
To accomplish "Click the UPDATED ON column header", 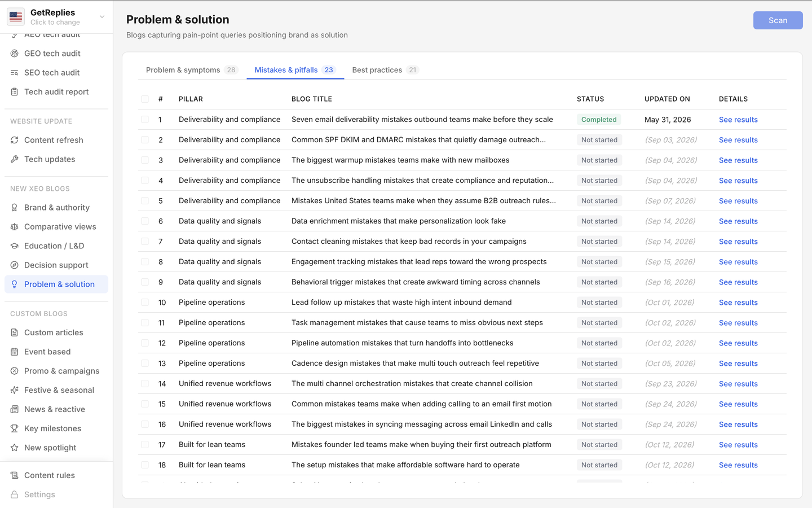I will click(x=667, y=99).
